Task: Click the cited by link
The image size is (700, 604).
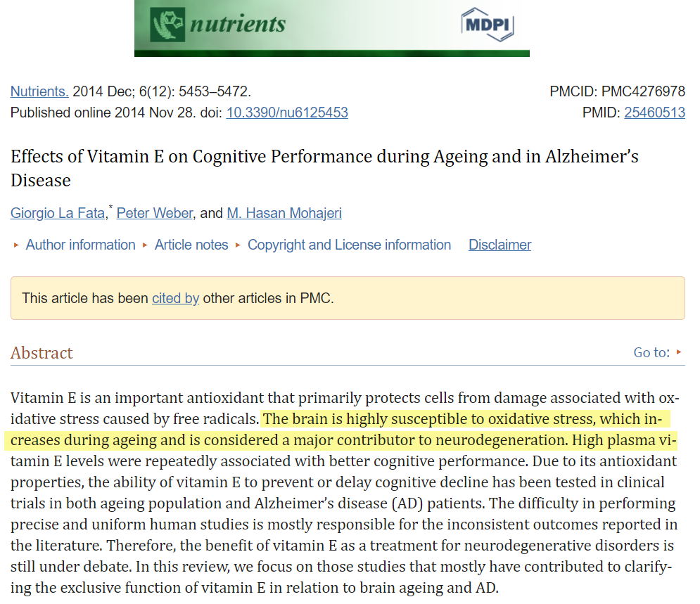Action: 175,298
